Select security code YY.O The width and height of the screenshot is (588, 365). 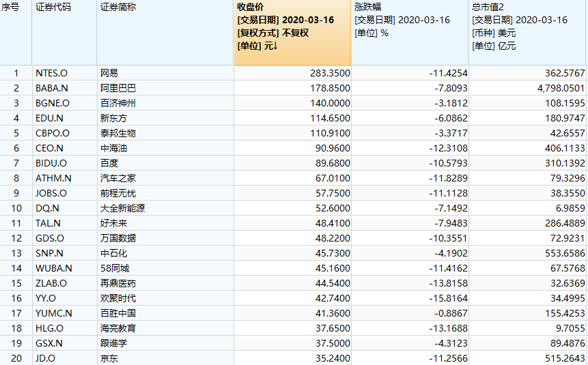[x=46, y=298]
